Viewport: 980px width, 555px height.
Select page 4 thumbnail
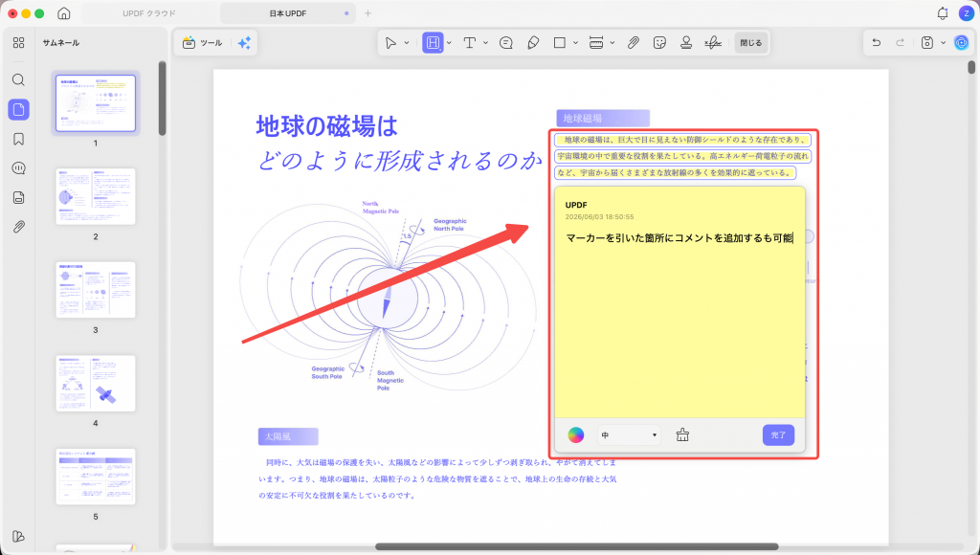tap(96, 383)
